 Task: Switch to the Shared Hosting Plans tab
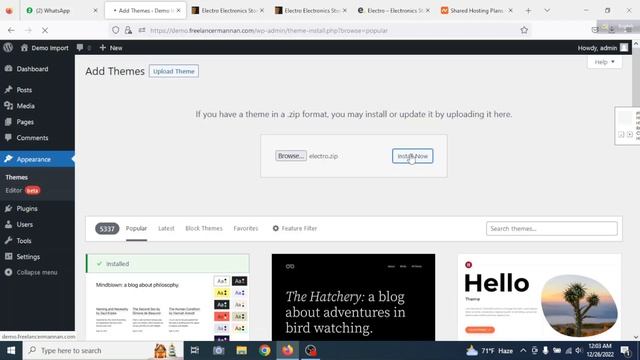point(477,10)
